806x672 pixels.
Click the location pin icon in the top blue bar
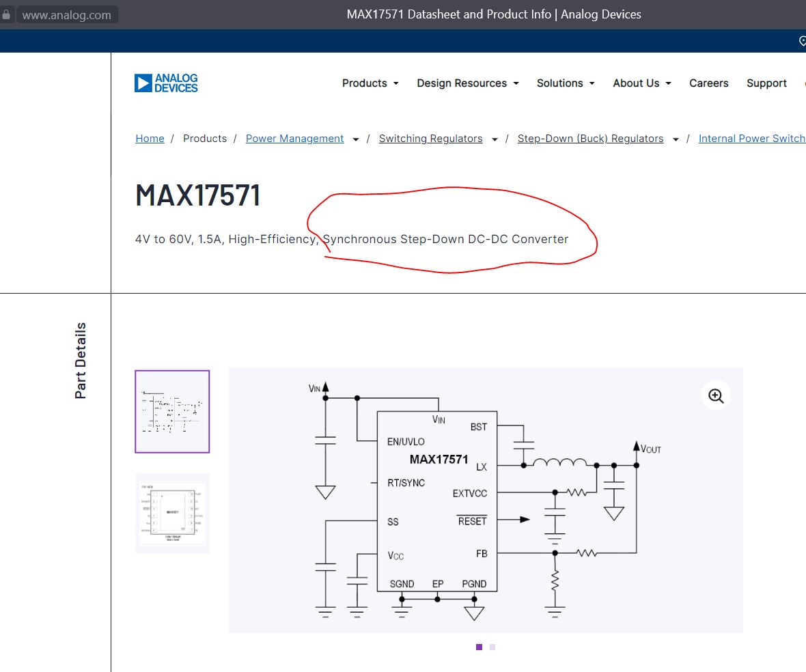pyautogui.click(x=803, y=41)
